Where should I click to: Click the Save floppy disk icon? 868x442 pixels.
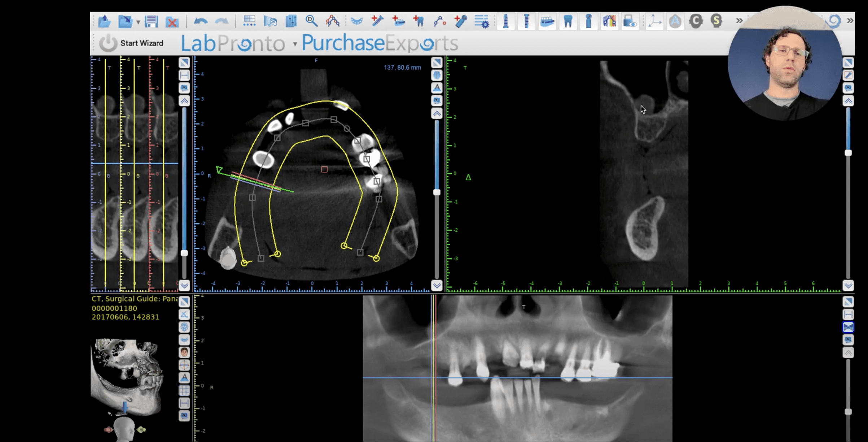pyautogui.click(x=152, y=21)
